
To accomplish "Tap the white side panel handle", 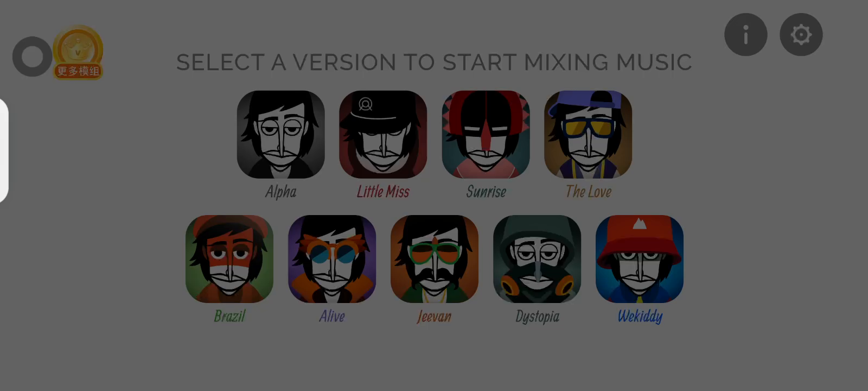I will point(4,150).
